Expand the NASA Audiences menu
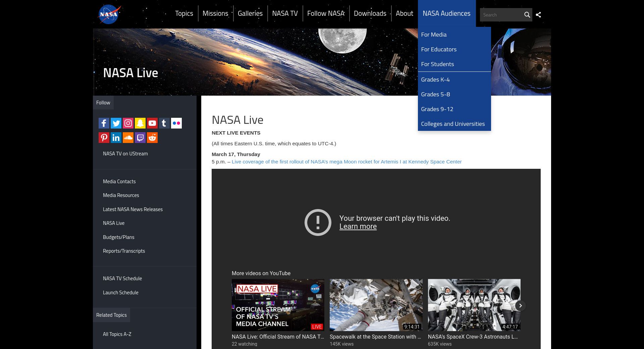The height and width of the screenshot is (349, 644). pyautogui.click(x=446, y=13)
